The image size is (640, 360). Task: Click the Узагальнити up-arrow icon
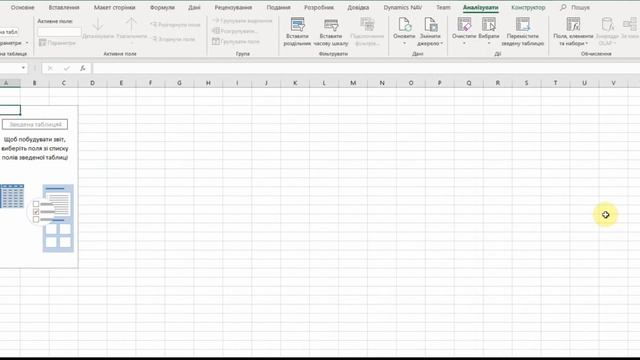click(x=131, y=25)
